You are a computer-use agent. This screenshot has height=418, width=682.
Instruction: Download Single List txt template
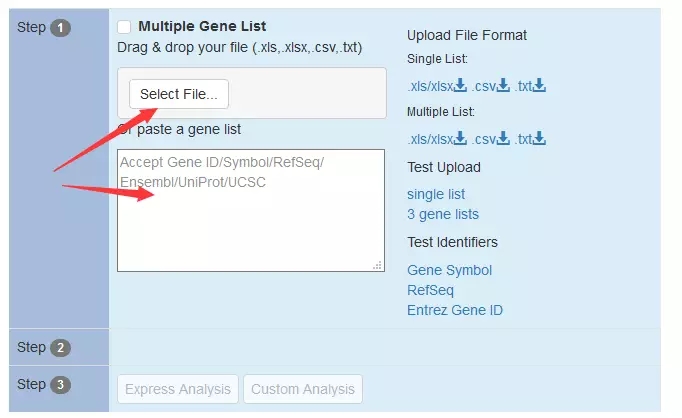point(530,86)
